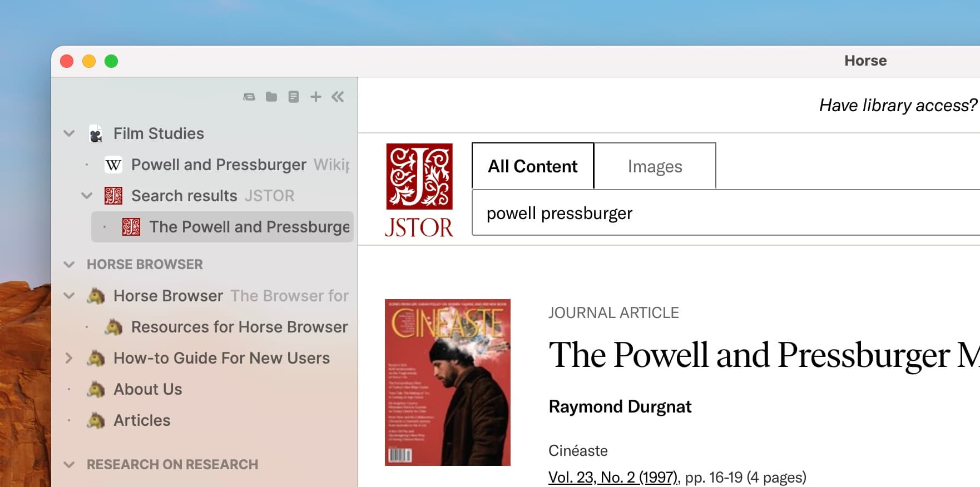Click the Film Studies camera icon
The image size is (980, 487).
tap(96, 134)
